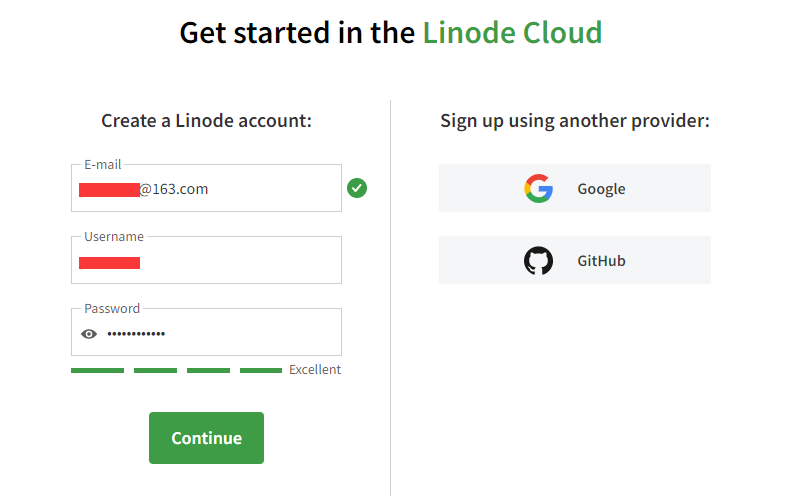This screenshot has width=792, height=500.
Task: Click the masked password dots
Action: pyautogui.click(x=136, y=334)
